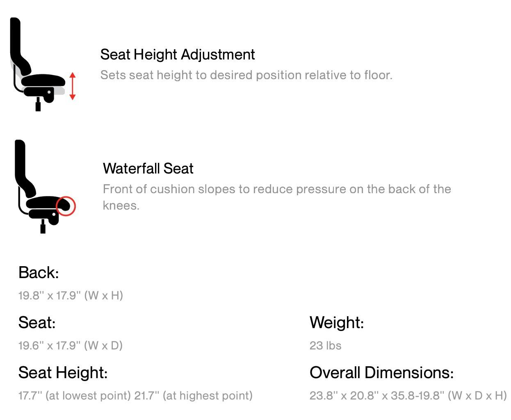Click the seat height adjustment chair icon
This screenshot has height=420, width=511.
click(x=43, y=64)
